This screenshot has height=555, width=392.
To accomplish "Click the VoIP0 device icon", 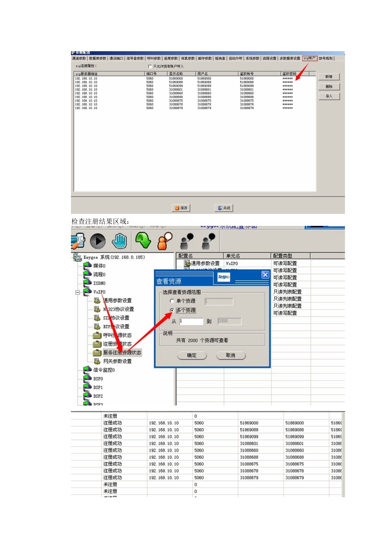I will pos(87,292).
